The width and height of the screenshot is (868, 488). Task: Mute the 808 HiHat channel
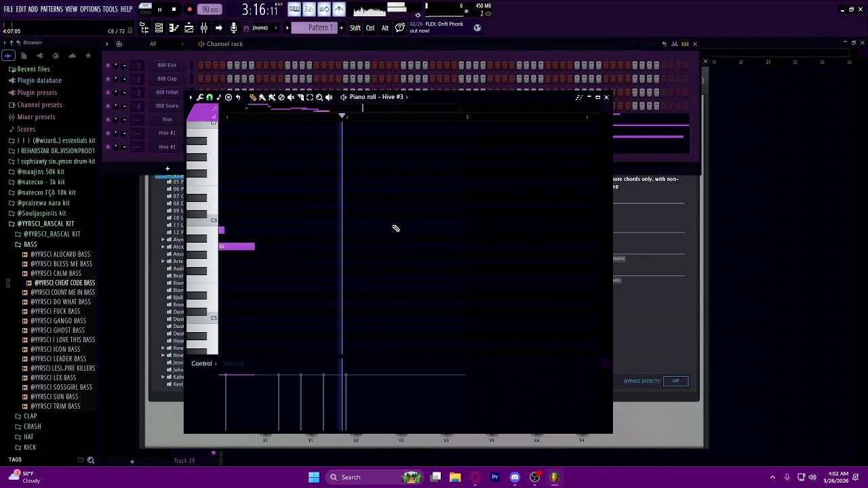(x=108, y=92)
